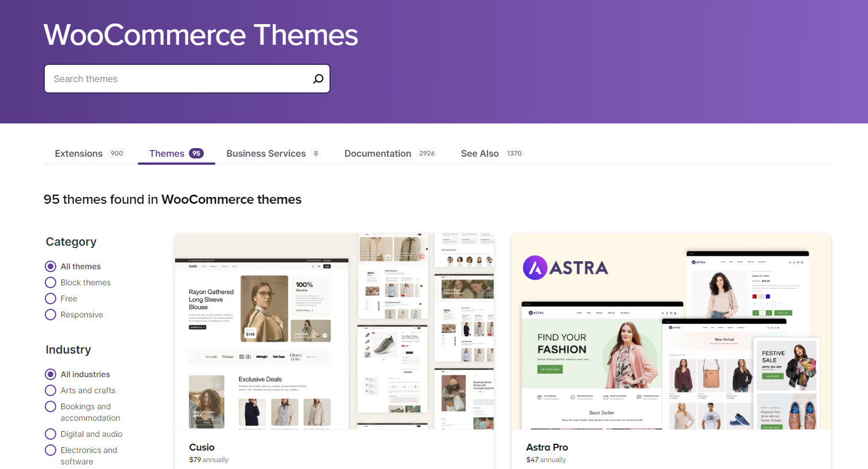Click the 2926 documentation count badge

(x=427, y=153)
